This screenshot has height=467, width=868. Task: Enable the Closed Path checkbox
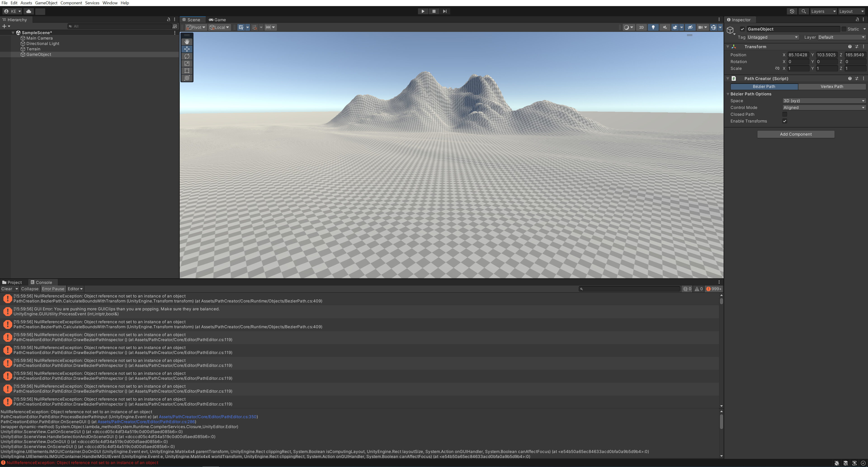click(x=785, y=114)
